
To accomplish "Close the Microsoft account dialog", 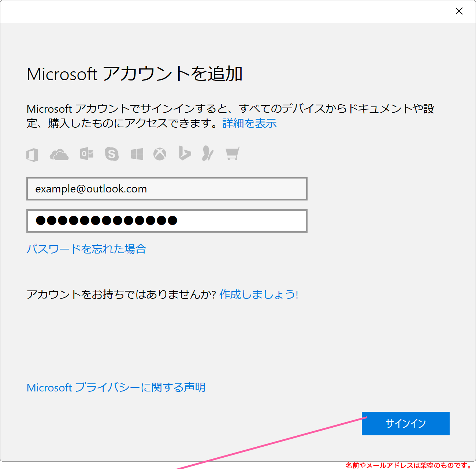I will point(459,11).
